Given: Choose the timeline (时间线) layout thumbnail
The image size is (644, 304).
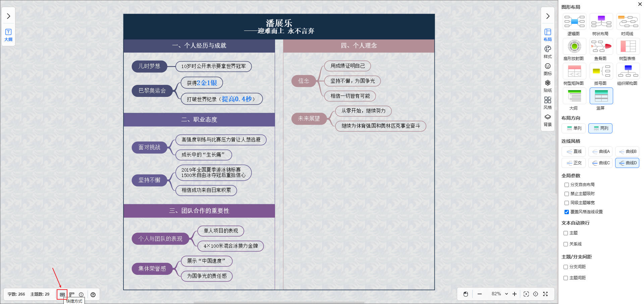Looking at the screenshot, I should tap(628, 24).
